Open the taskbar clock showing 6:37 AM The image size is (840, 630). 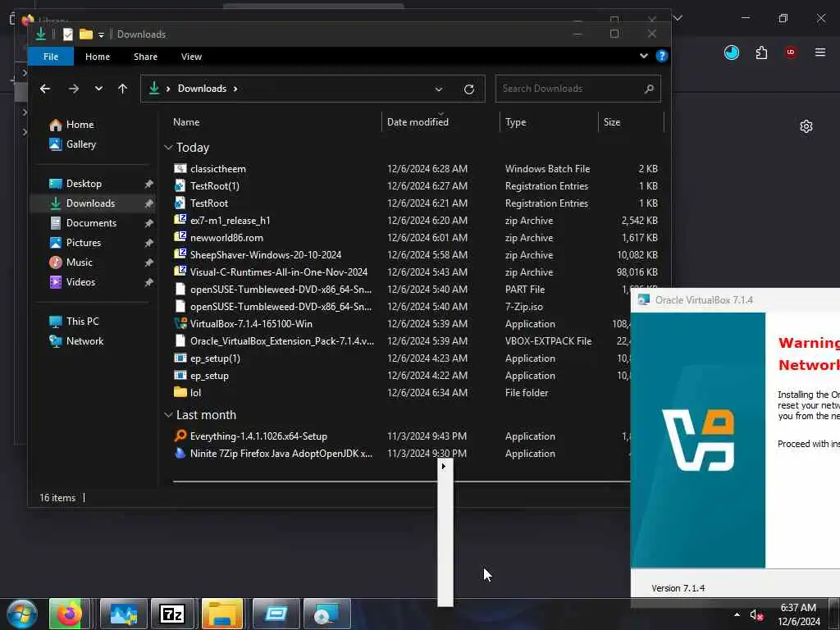click(x=798, y=614)
